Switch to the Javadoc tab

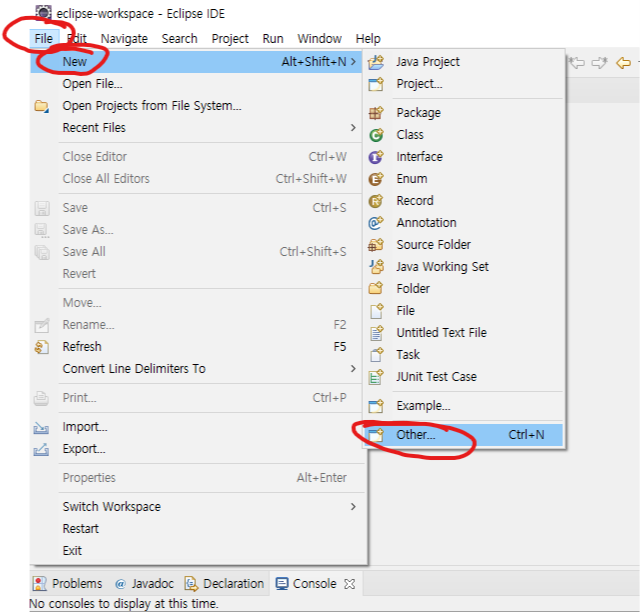tap(144, 584)
